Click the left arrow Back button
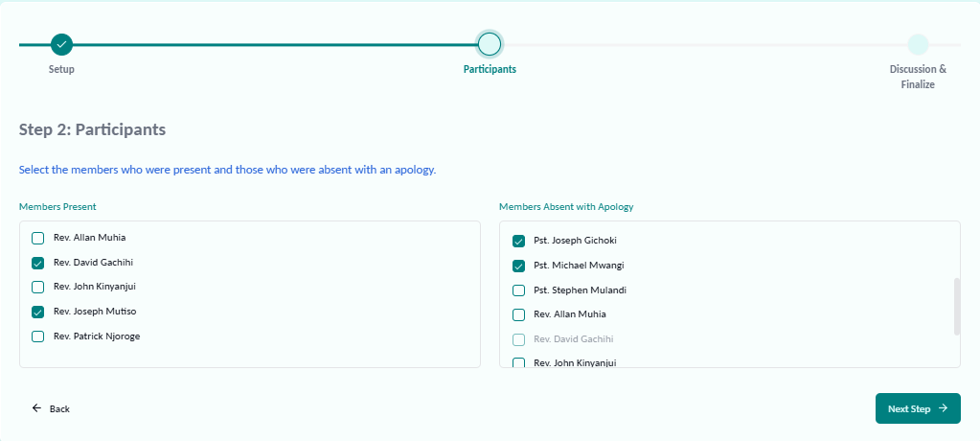Image resolution: width=980 pixels, height=441 pixels. click(51, 408)
